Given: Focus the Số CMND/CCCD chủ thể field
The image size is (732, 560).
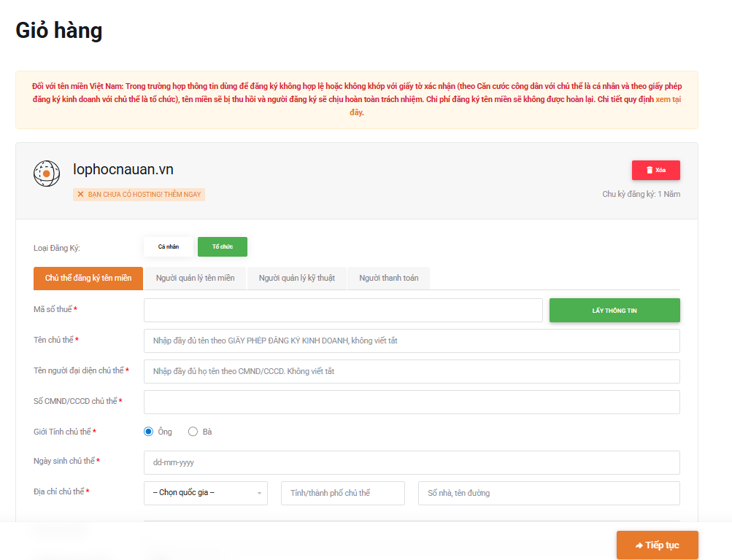Looking at the screenshot, I should pos(412,402).
